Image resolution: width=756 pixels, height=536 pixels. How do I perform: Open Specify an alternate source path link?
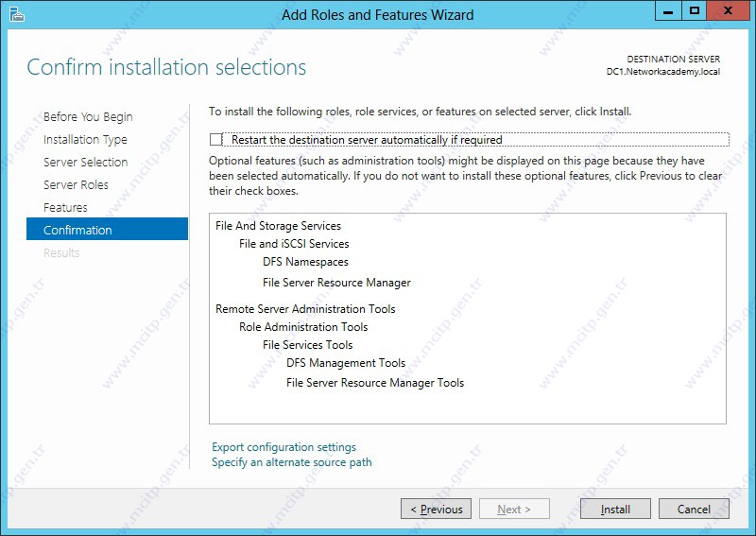pyautogui.click(x=292, y=462)
